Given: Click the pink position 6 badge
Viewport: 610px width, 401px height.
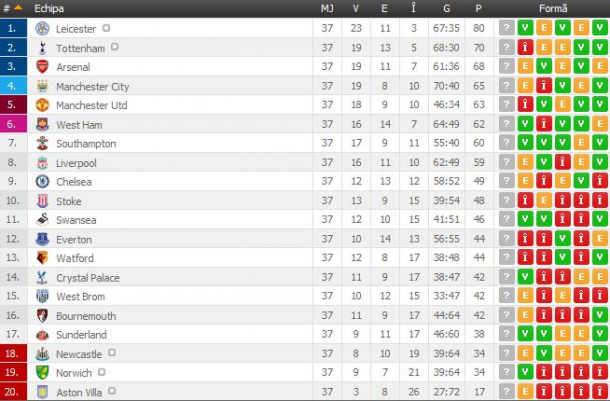Looking at the screenshot, I should click(x=13, y=125).
